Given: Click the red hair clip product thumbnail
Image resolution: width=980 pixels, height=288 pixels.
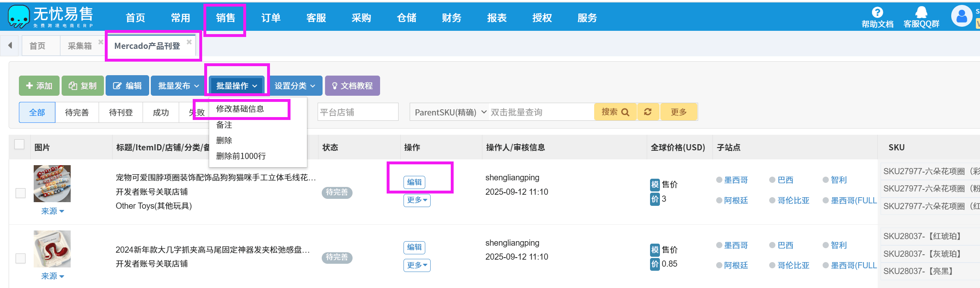Looking at the screenshot, I should click(x=52, y=249).
